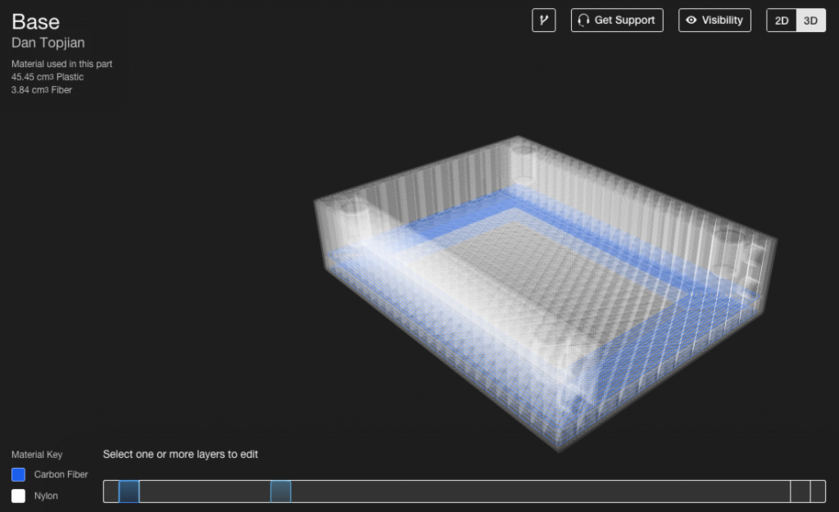Click the rightmost segment of the layer bar
839x512 pixels.
pyautogui.click(x=817, y=491)
